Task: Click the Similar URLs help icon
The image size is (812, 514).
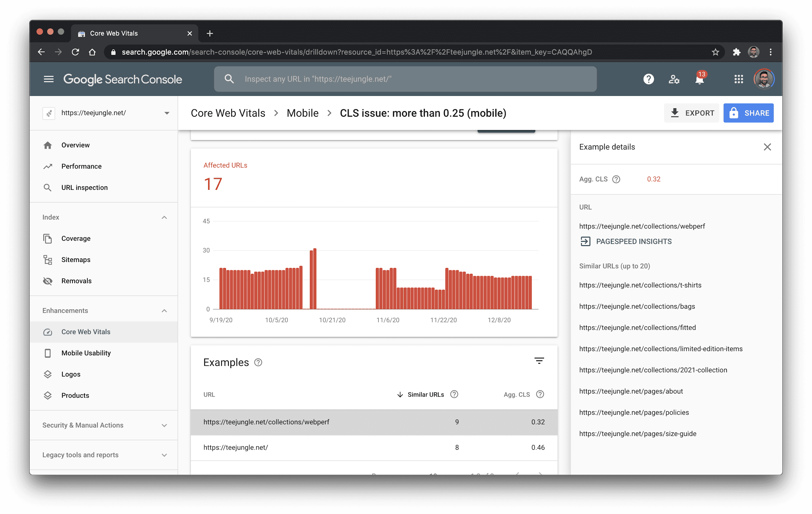Action: coord(454,394)
